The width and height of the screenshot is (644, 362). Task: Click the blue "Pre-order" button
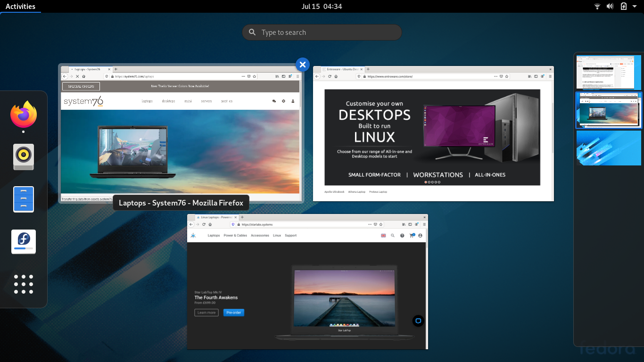tap(234, 313)
